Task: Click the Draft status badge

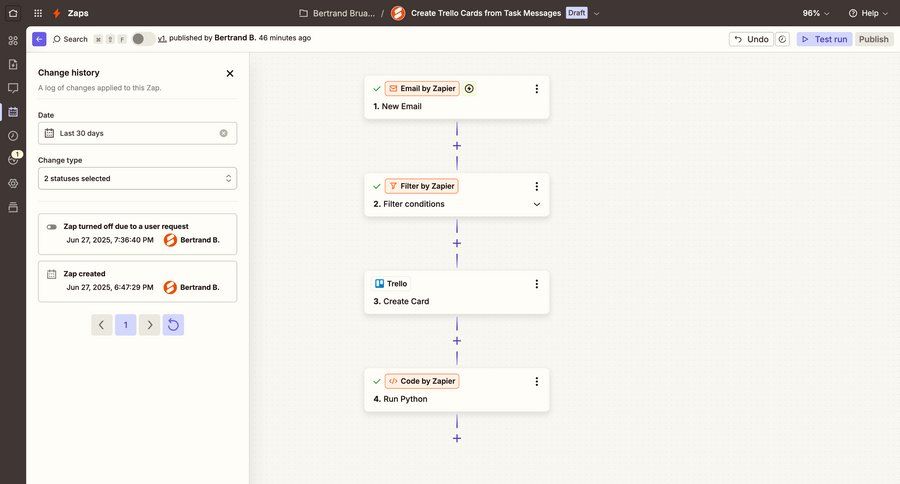Action: click(x=576, y=13)
